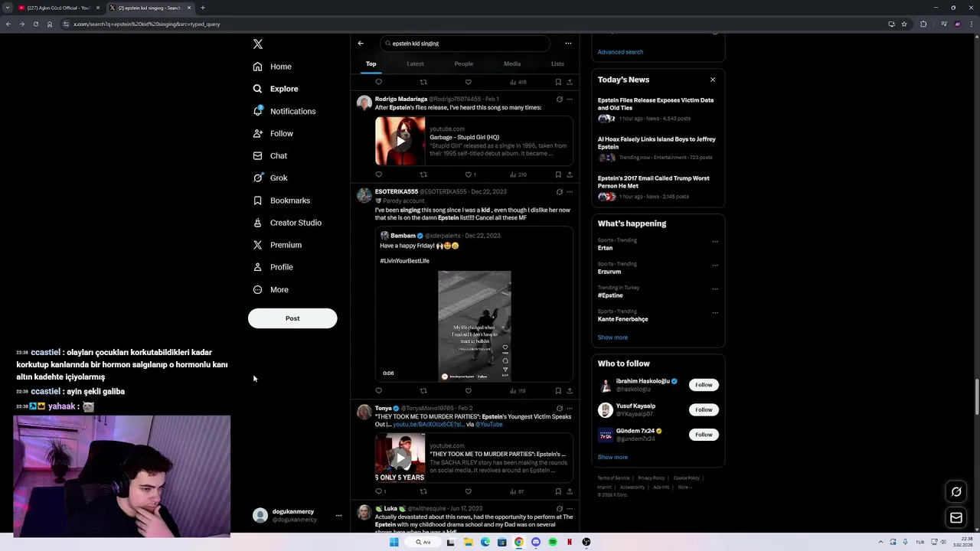The width and height of the screenshot is (980, 551).
Task: Close the Today's News panel
Action: tap(713, 80)
